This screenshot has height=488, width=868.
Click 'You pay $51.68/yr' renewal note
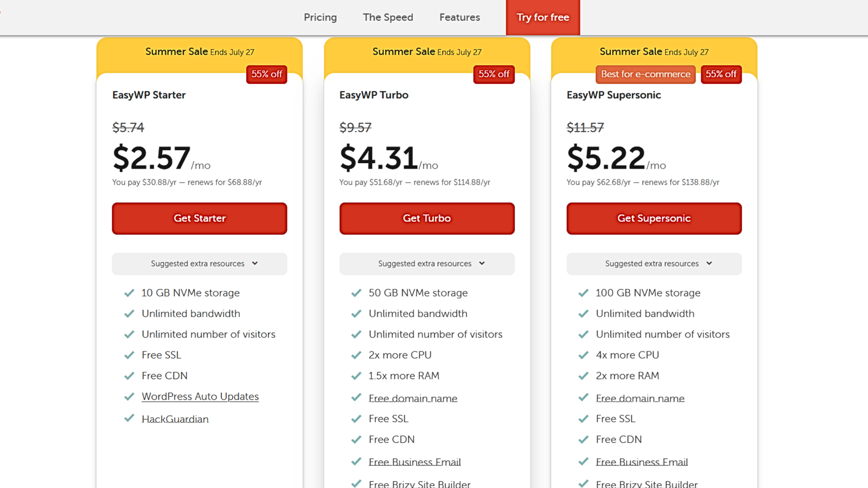(x=415, y=182)
